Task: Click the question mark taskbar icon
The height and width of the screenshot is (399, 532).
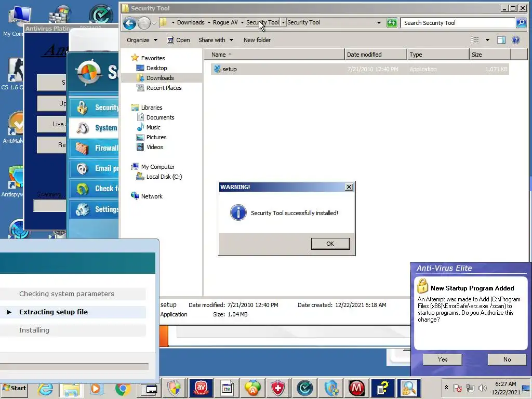Action: coord(383,388)
